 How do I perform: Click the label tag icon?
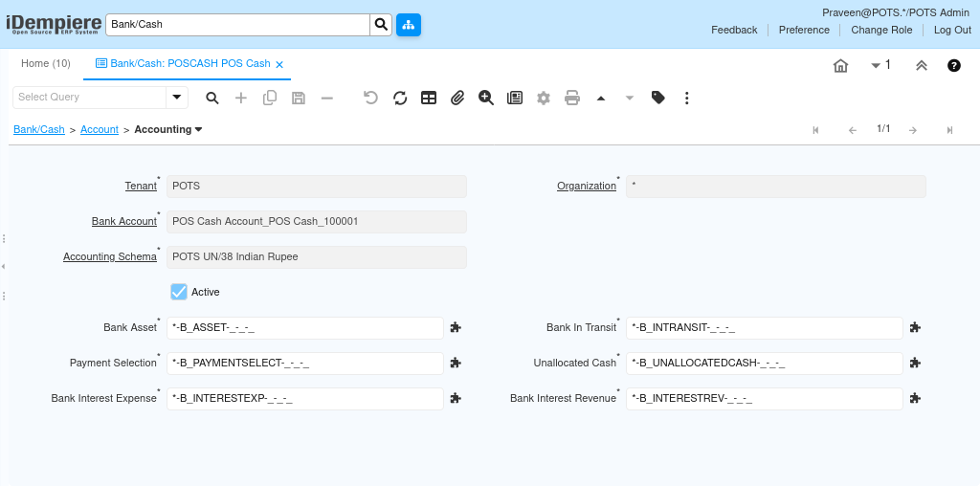coord(658,99)
